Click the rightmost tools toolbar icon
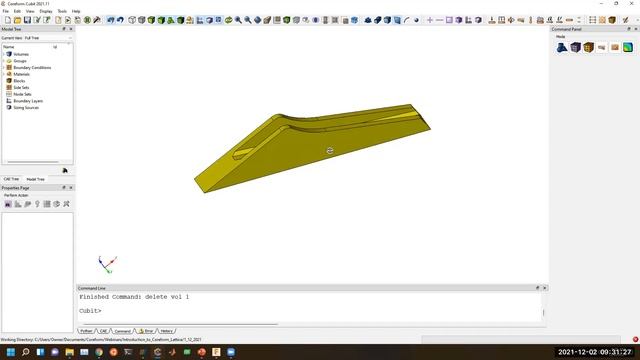This screenshot has width=640, height=360. (625, 20)
